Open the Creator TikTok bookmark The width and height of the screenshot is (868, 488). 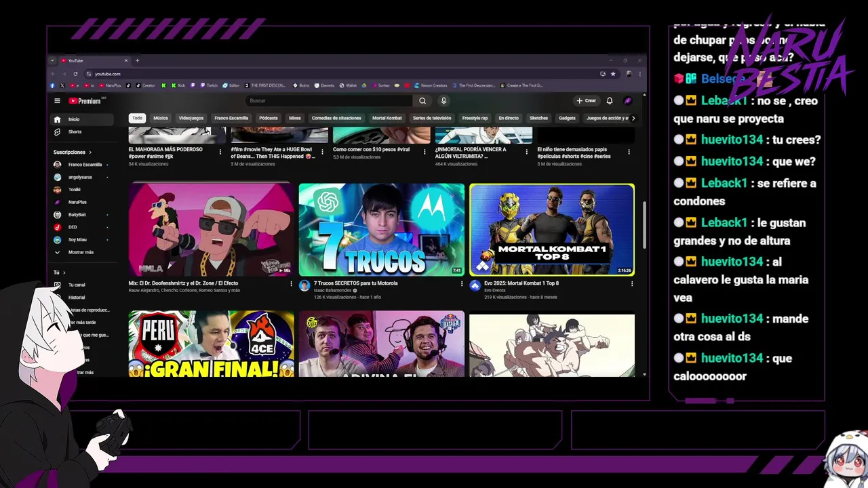click(145, 85)
